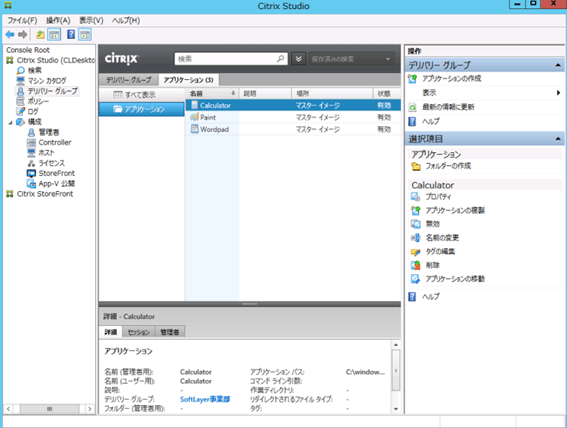The height and width of the screenshot is (428, 567).
Task: Click details pane scroll up arrow
Action: tap(396, 345)
